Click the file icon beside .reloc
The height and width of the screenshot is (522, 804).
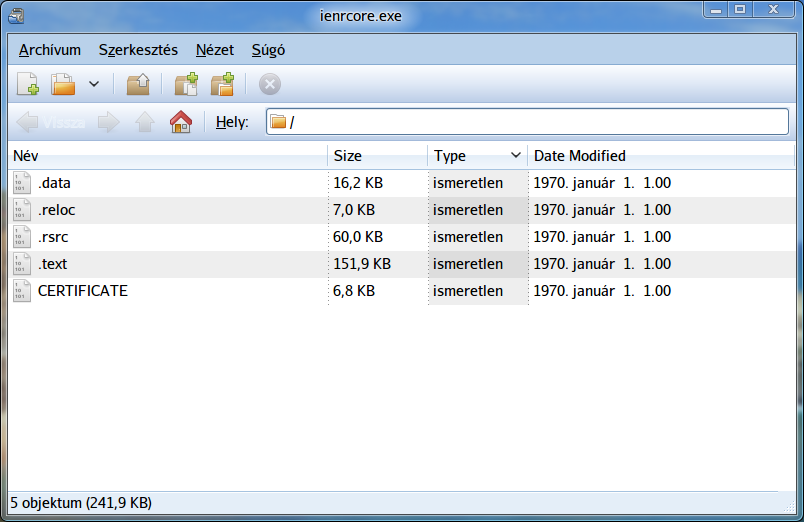click(x=22, y=210)
